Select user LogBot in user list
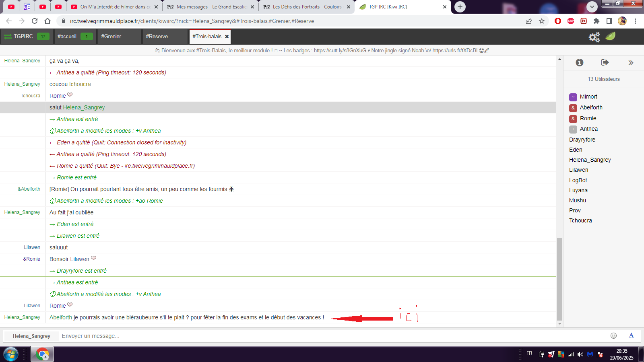The width and height of the screenshot is (644, 362). click(578, 180)
